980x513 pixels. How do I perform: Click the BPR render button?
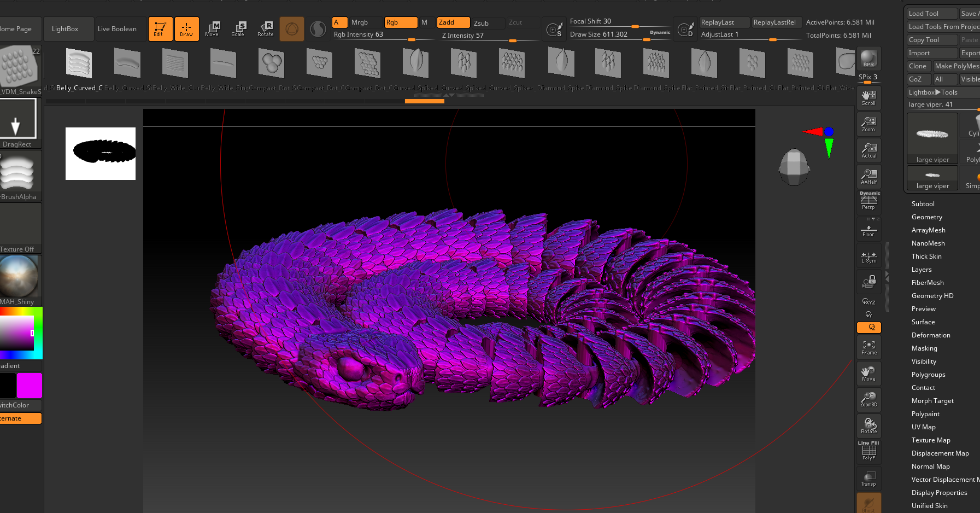[868, 59]
